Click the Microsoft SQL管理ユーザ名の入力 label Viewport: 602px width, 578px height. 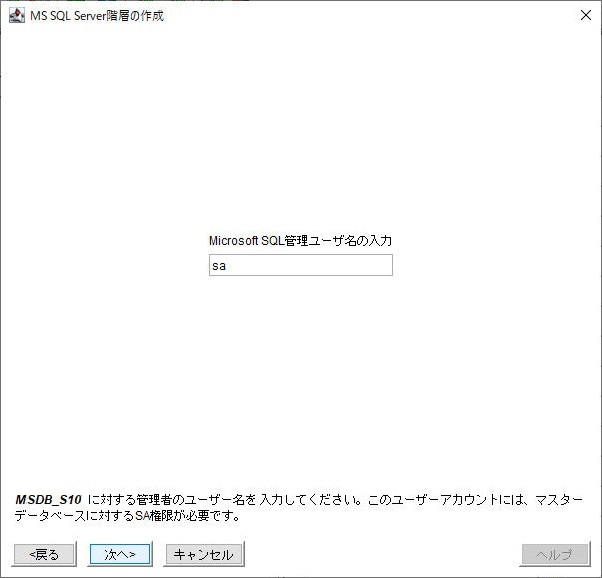(x=300, y=241)
